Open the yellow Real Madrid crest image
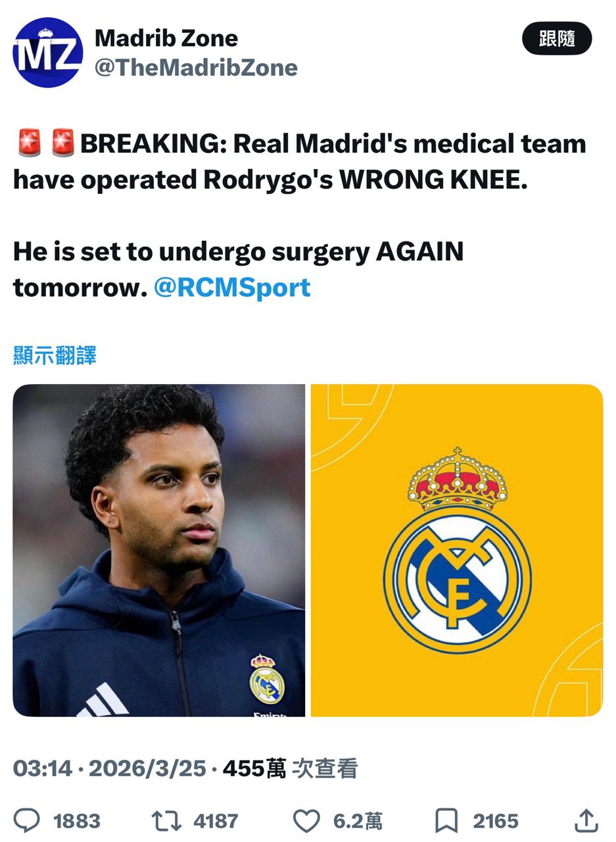Image resolution: width=616 pixels, height=842 pixels. (457, 551)
